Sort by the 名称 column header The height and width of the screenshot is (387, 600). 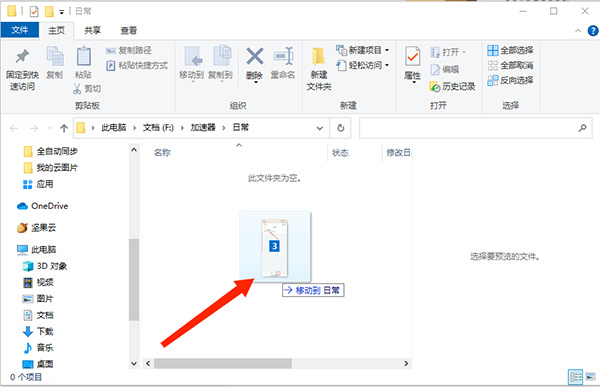click(x=162, y=153)
